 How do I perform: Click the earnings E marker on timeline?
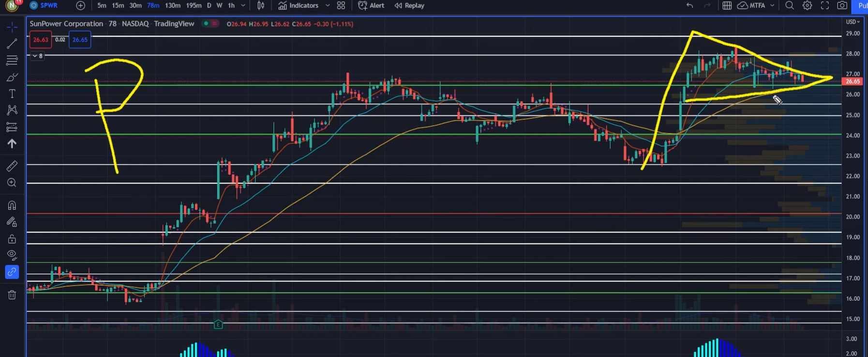click(x=218, y=325)
